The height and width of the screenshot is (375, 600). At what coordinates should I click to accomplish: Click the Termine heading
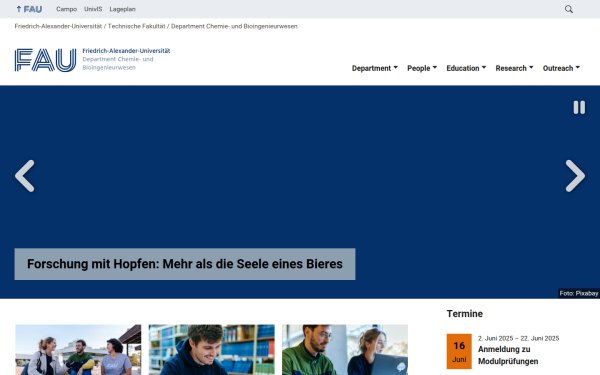tap(465, 314)
